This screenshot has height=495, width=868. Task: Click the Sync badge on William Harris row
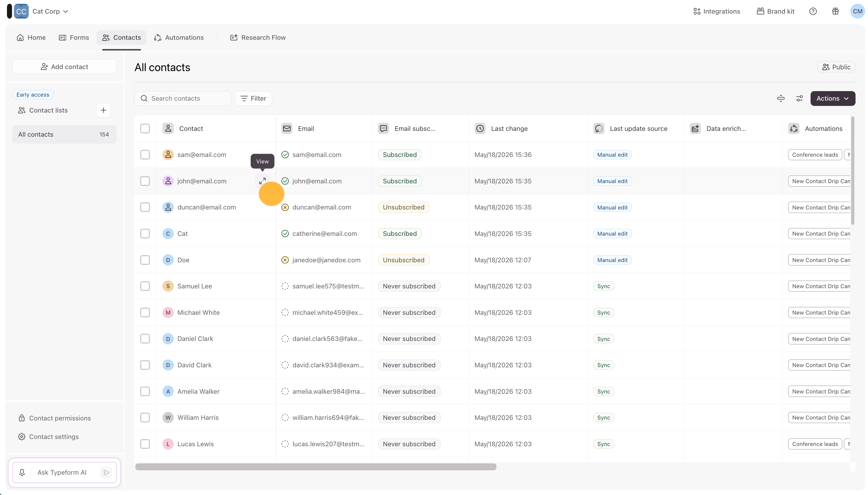(x=603, y=418)
